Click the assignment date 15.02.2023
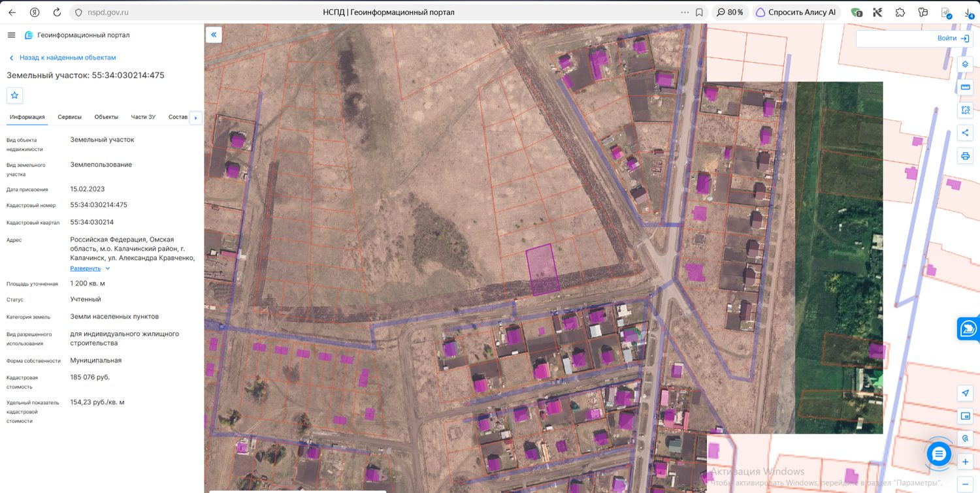The image size is (980, 493). [88, 189]
